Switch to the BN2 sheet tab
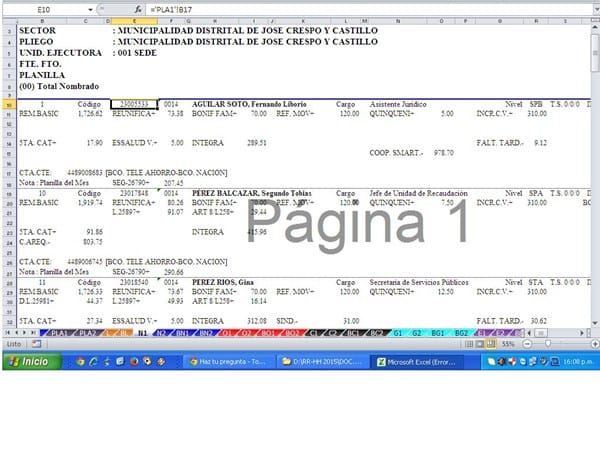 [206, 333]
